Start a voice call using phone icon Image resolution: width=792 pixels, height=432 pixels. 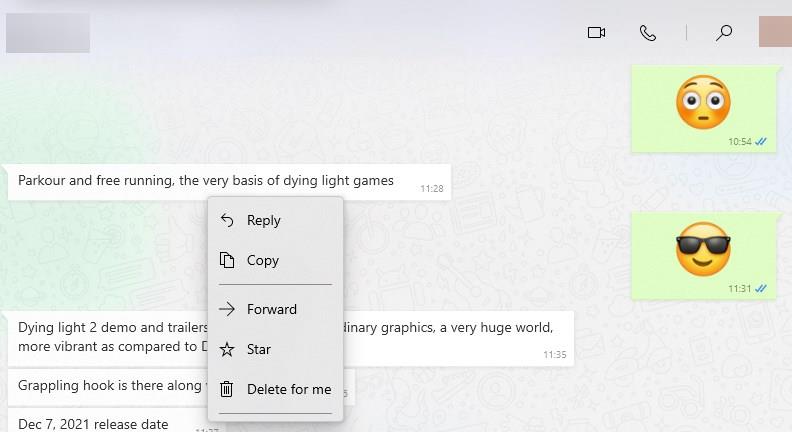648,33
